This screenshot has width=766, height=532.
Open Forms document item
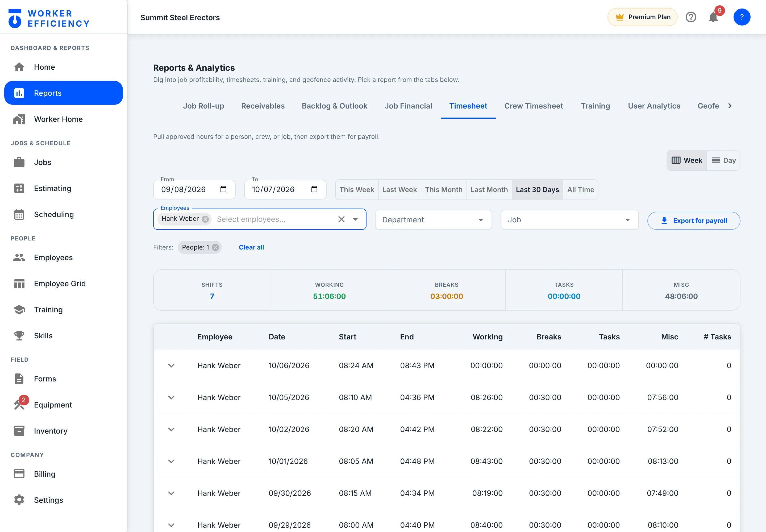pos(63,379)
